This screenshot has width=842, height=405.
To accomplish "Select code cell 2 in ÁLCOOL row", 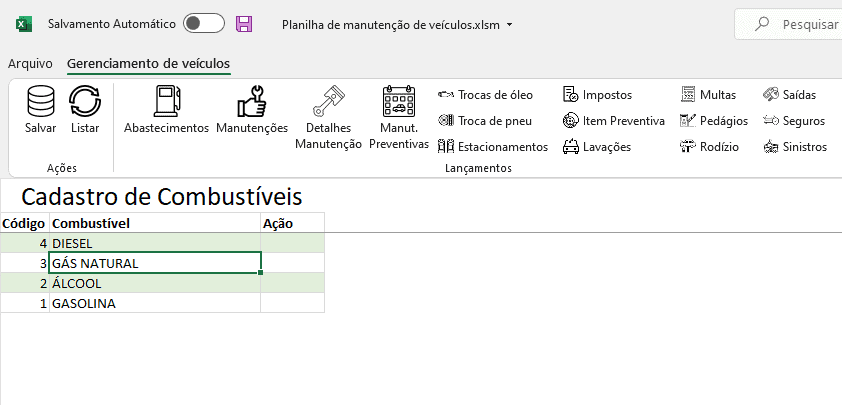I will click(x=25, y=283).
